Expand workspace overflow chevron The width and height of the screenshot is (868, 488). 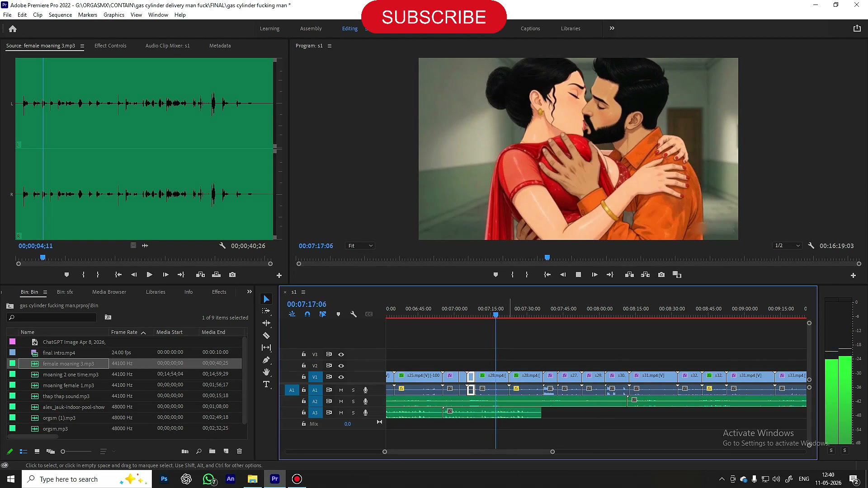coord(612,28)
